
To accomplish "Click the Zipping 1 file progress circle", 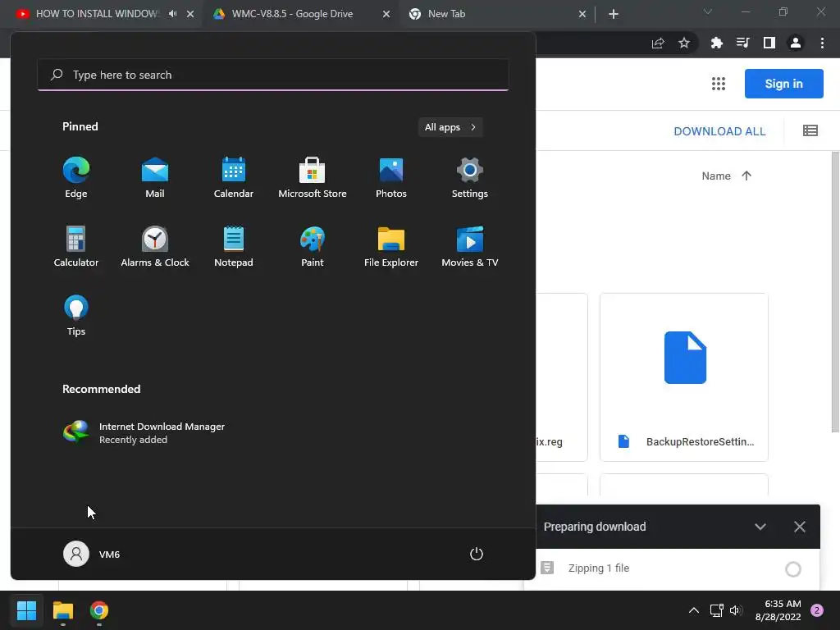I will coord(793,569).
